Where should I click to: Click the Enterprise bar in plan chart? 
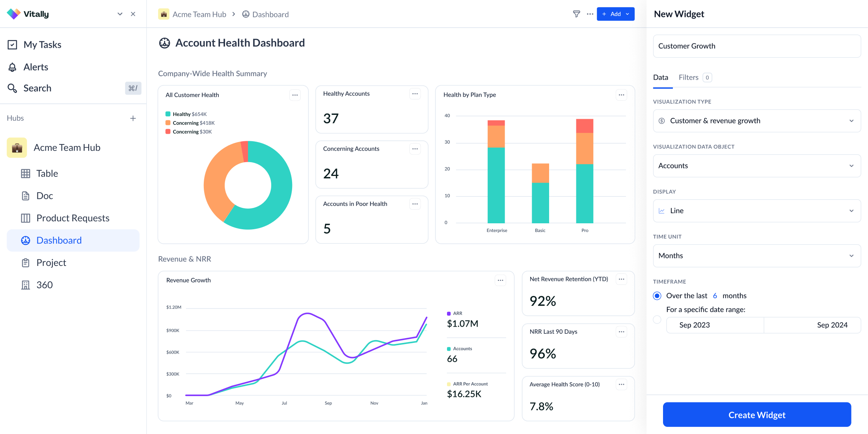[496, 172]
